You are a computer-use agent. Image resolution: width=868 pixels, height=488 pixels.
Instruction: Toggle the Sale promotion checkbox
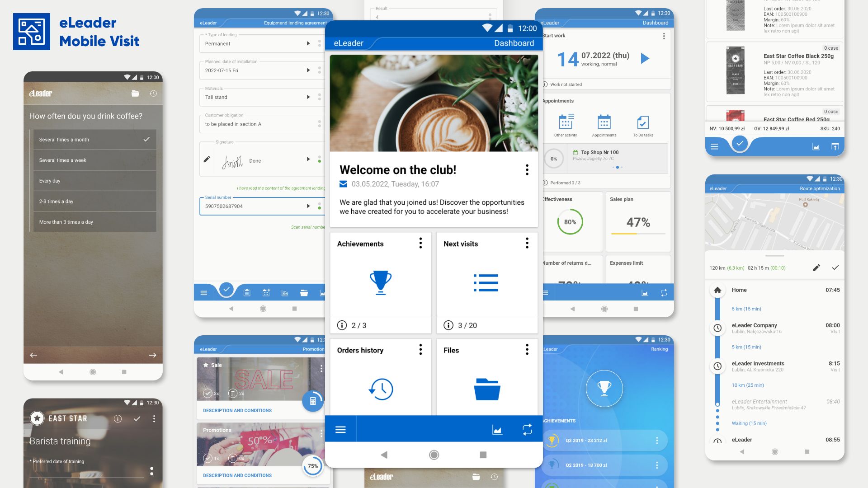(208, 394)
